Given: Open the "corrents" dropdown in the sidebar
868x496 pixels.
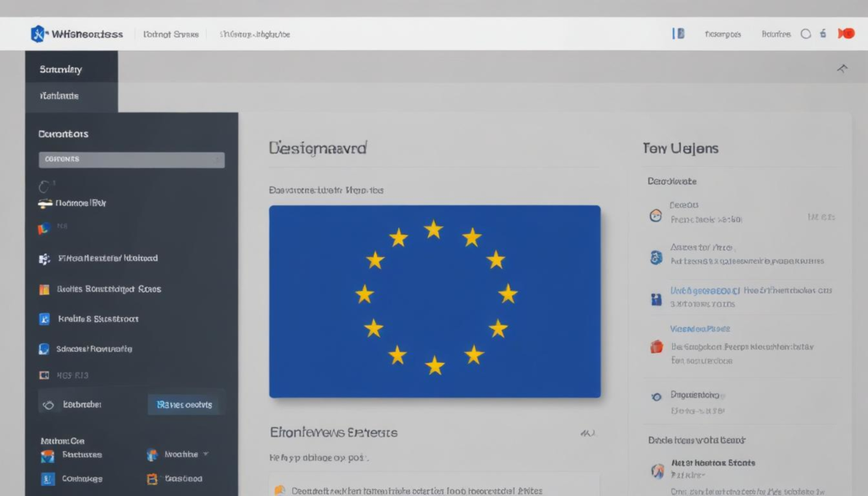Looking at the screenshot, I should pos(131,159).
